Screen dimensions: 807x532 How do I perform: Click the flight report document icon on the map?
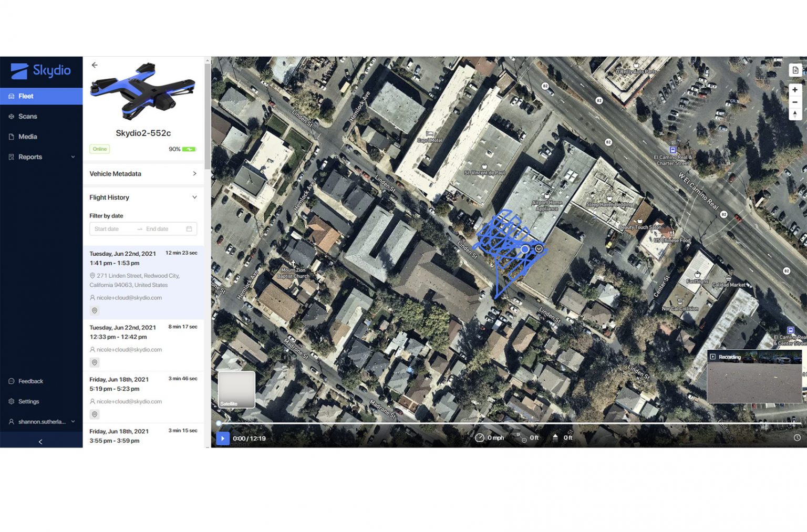794,69
